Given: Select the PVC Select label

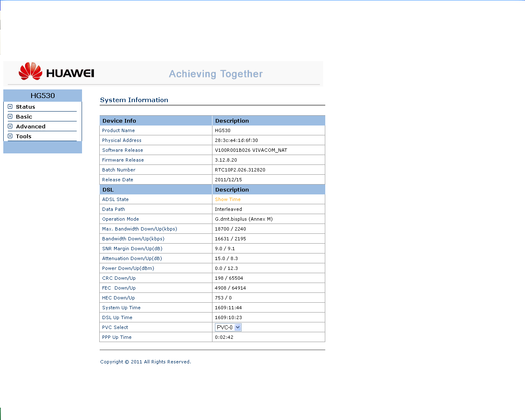Looking at the screenshot, I should 115,327.
